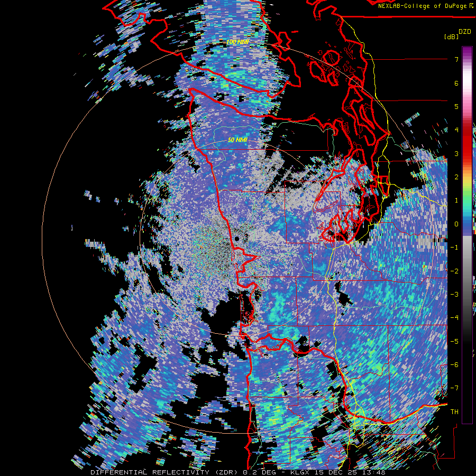Screen dimensions: 476x476
Task: Click the 2 value on color scale
Action: point(456,177)
